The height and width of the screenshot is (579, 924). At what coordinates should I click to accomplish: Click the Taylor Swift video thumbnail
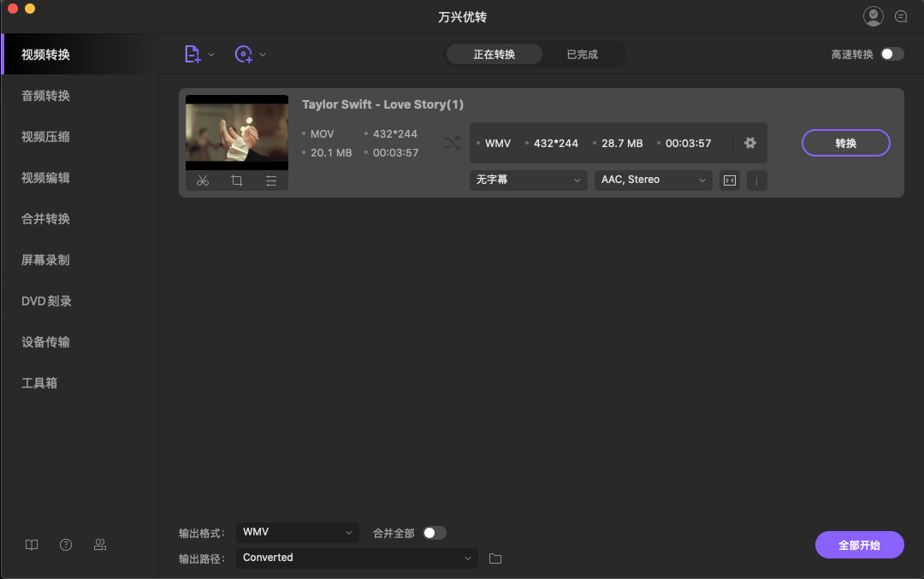(236, 132)
